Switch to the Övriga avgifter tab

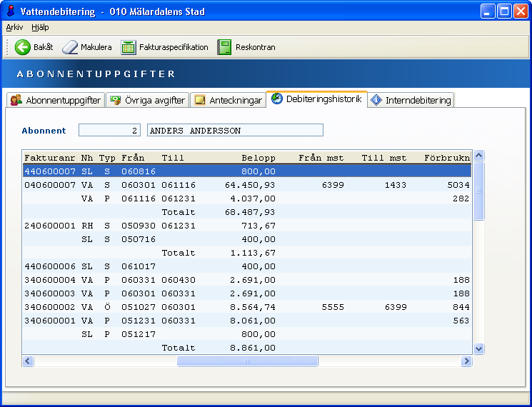tap(148, 100)
